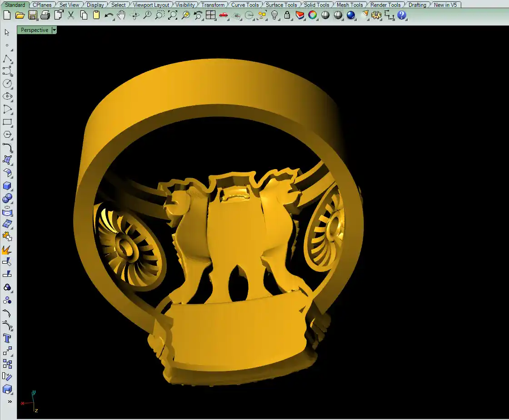Activate the Pan hand tool
Screen dimensions: 509x420
click(x=121, y=15)
